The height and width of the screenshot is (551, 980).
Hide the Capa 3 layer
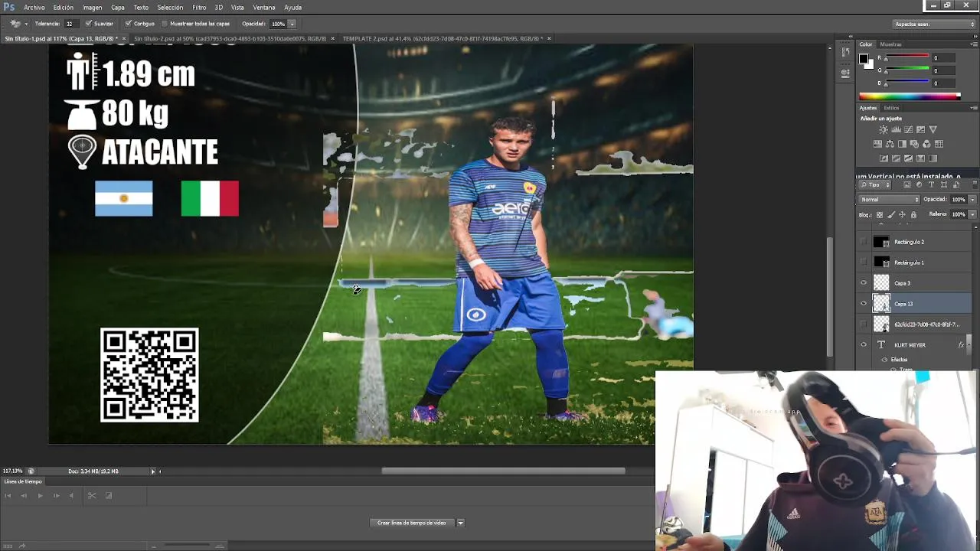864,283
